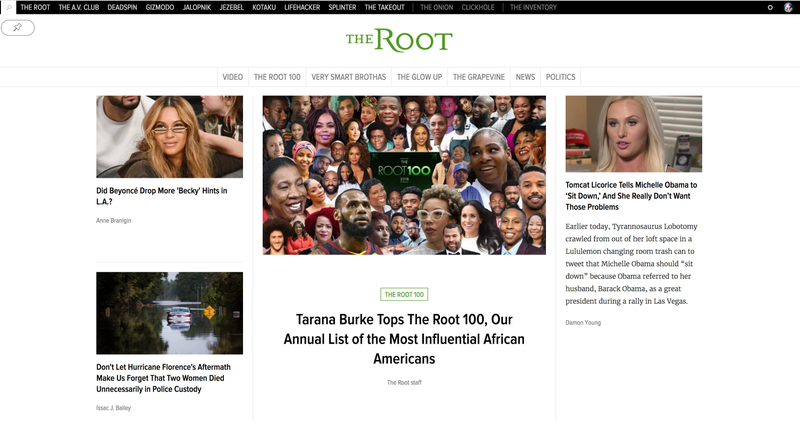The width and height of the screenshot is (800, 429).
Task: Go to Politics section
Action: [560, 77]
